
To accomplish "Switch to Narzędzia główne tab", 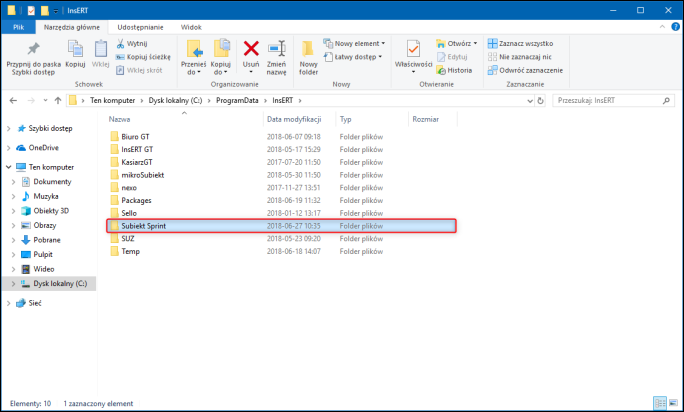I will [72, 27].
